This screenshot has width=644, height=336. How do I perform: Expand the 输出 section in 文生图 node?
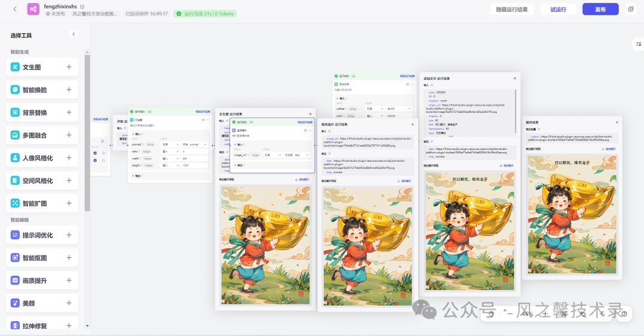138,175
